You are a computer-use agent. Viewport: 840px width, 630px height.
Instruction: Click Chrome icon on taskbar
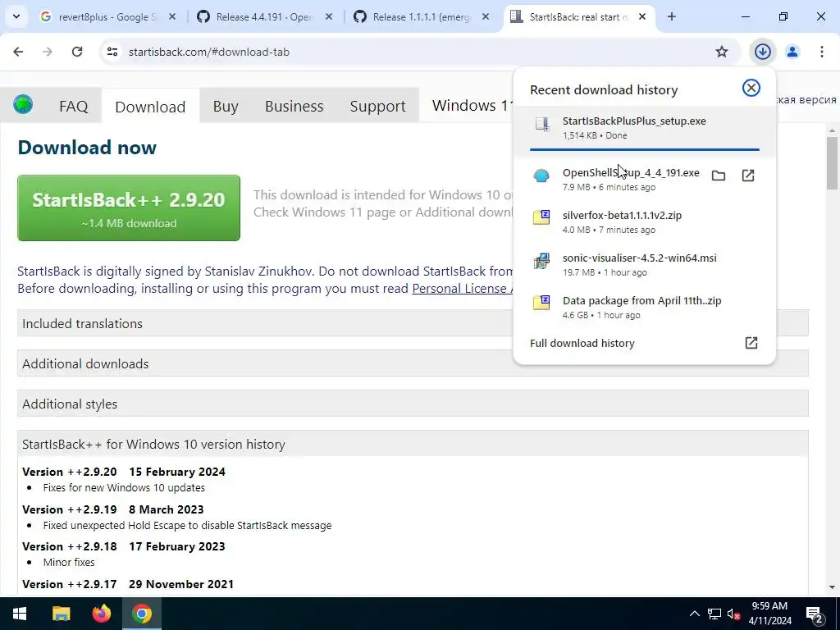pos(141,614)
